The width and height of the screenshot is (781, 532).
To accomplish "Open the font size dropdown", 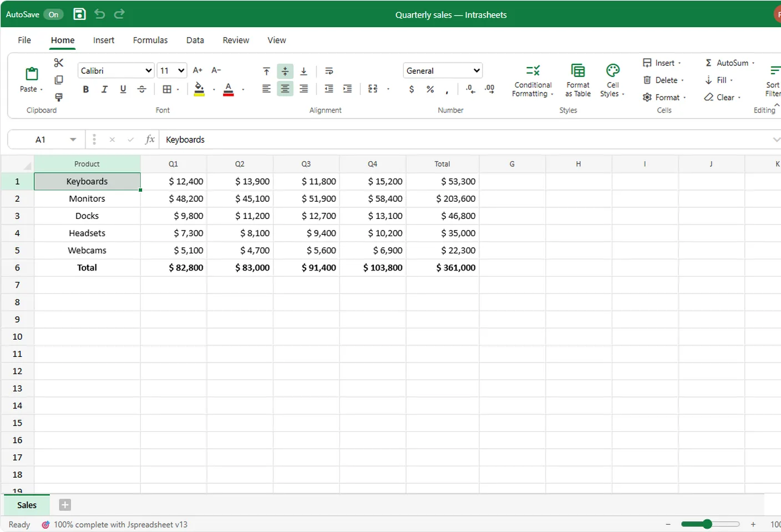I will point(172,70).
